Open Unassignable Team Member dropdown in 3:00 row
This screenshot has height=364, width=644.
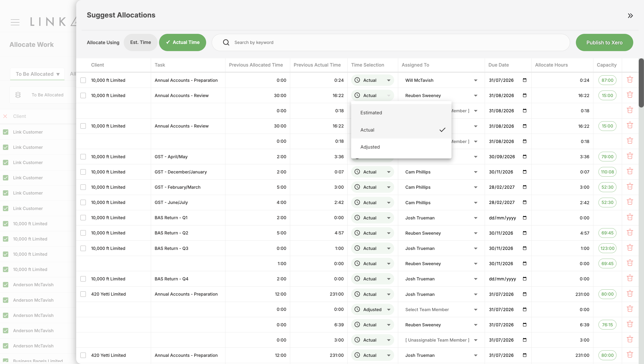click(441, 340)
